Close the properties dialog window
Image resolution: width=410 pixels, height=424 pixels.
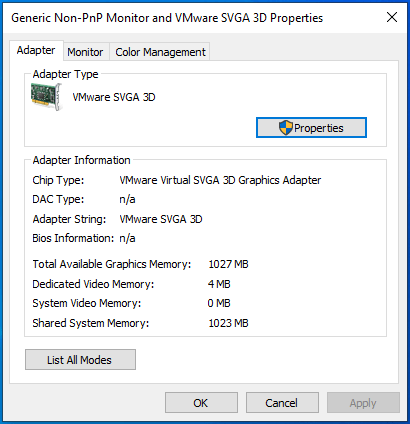point(392,17)
